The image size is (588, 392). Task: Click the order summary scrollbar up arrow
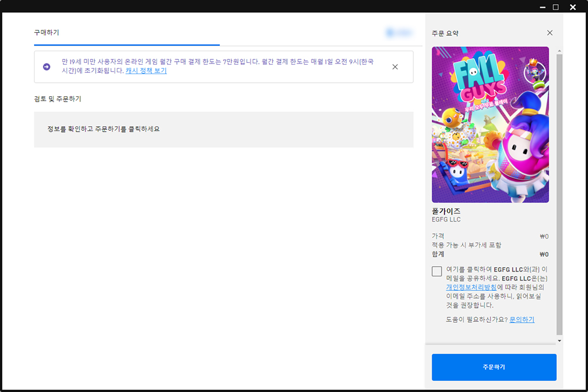(560, 51)
